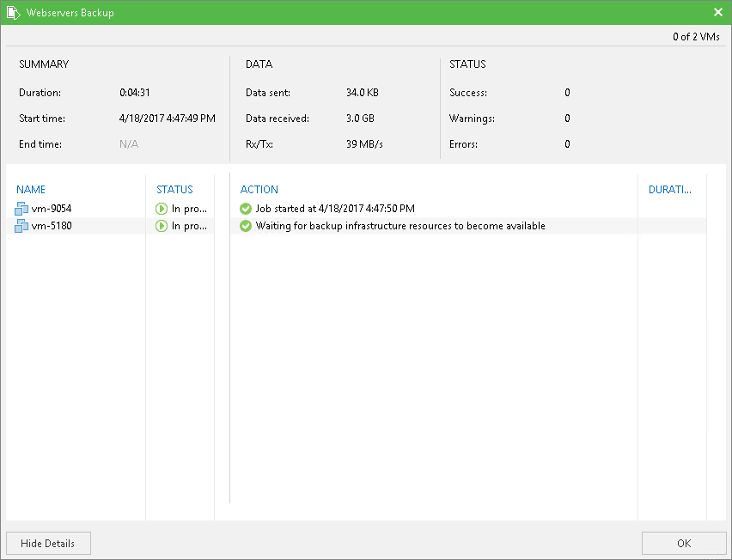Select 'Waiting for backup infrastructure resources' entry
This screenshot has width=732, height=560.
(x=400, y=226)
